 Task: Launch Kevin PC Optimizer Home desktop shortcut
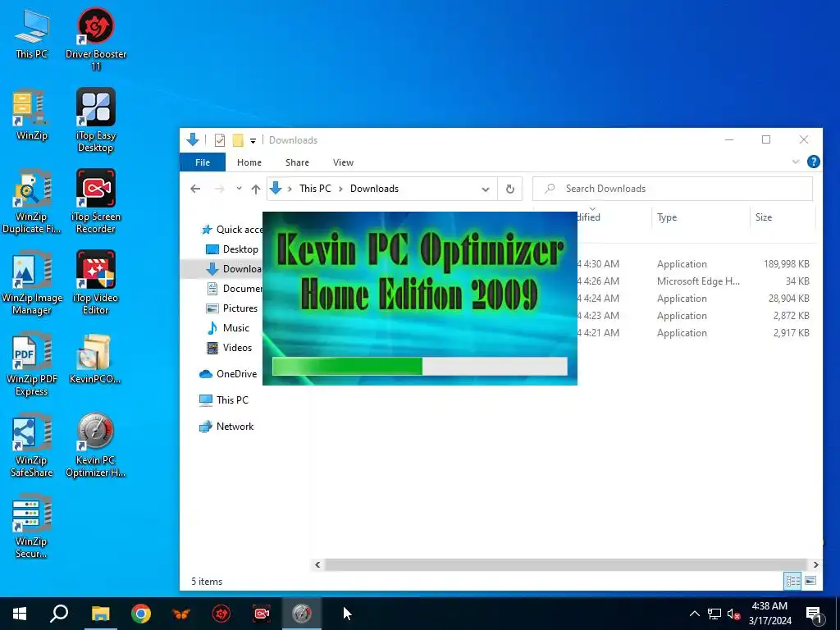click(x=96, y=445)
